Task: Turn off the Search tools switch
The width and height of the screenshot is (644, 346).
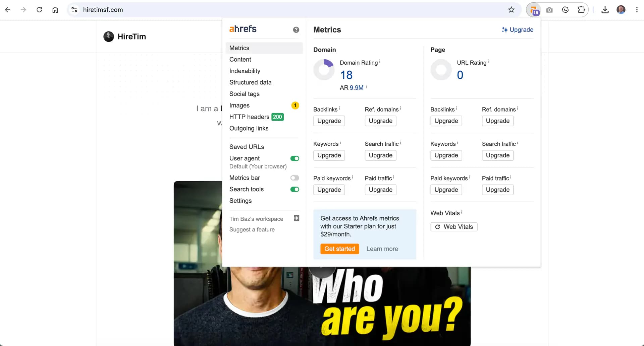Action: click(x=295, y=189)
